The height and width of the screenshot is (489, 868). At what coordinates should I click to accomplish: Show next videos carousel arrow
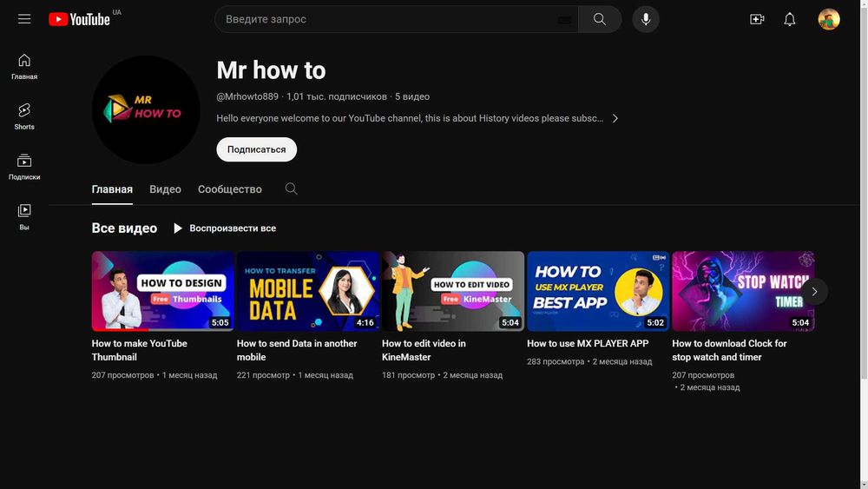click(x=814, y=291)
